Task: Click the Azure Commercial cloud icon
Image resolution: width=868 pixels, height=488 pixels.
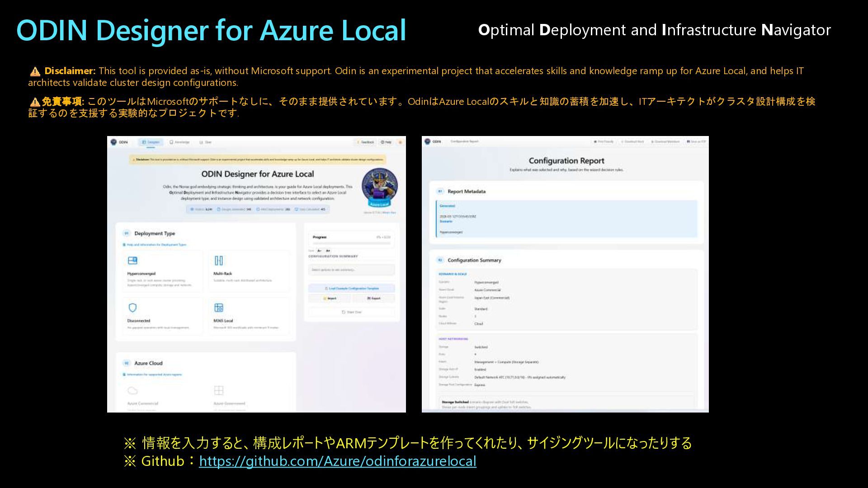Action: tap(132, 390)
